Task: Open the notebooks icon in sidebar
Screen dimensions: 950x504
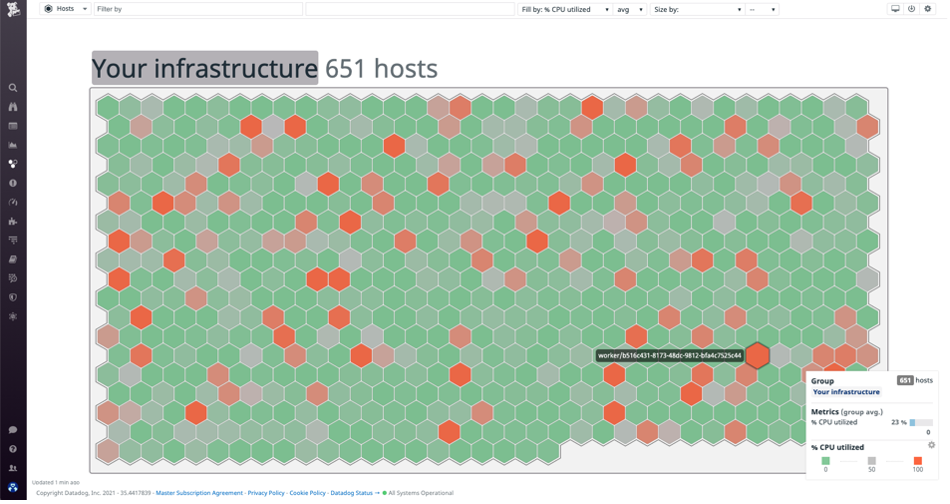Action: 13,259
